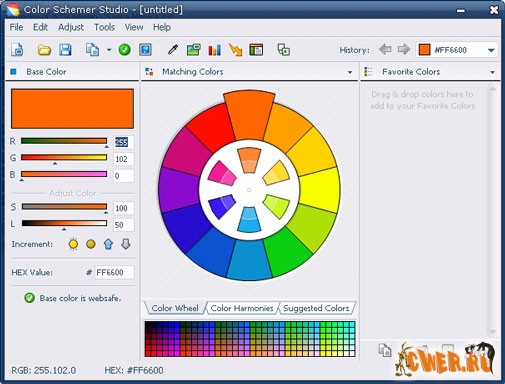Click the R red channel slider
Screen dimensions: 505x384
64,141
